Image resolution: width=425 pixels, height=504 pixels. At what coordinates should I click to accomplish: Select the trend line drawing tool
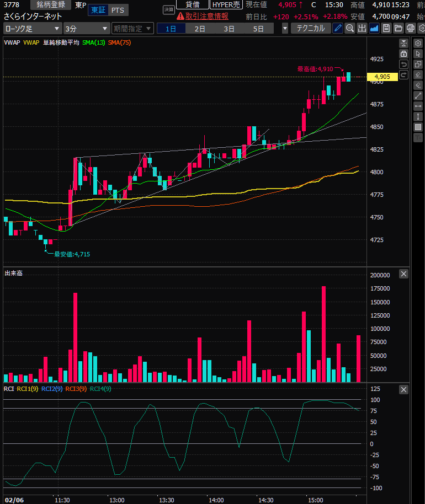pyautogui.click(x=418, y=96)
